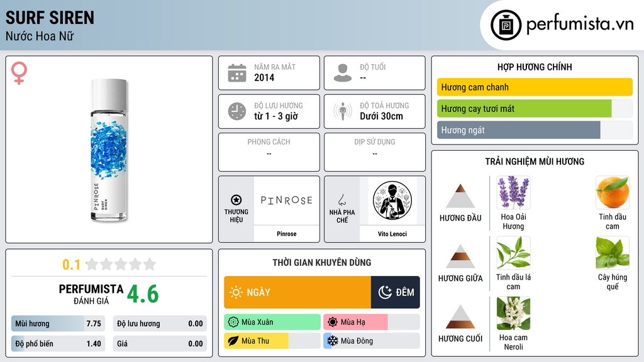The image size is (644, 362).
Task: Click the Hương đầu pyramid icon
Action: (x=460, y=196)
